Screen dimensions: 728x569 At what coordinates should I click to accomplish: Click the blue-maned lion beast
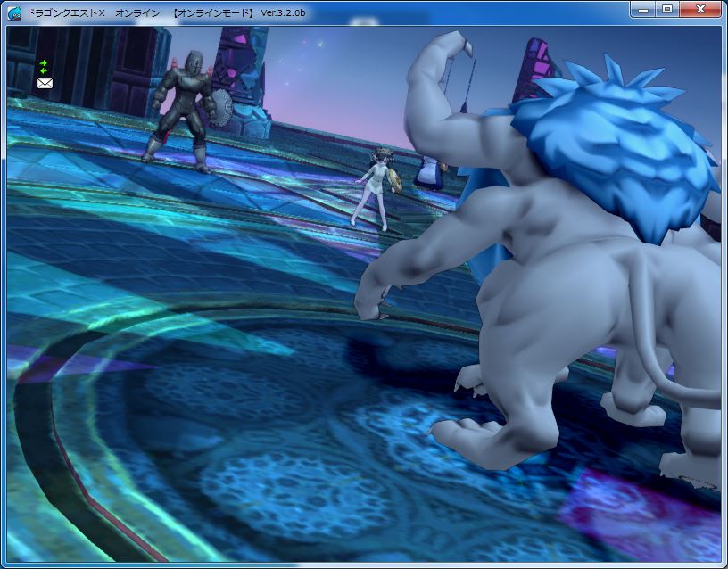point(557,260)
